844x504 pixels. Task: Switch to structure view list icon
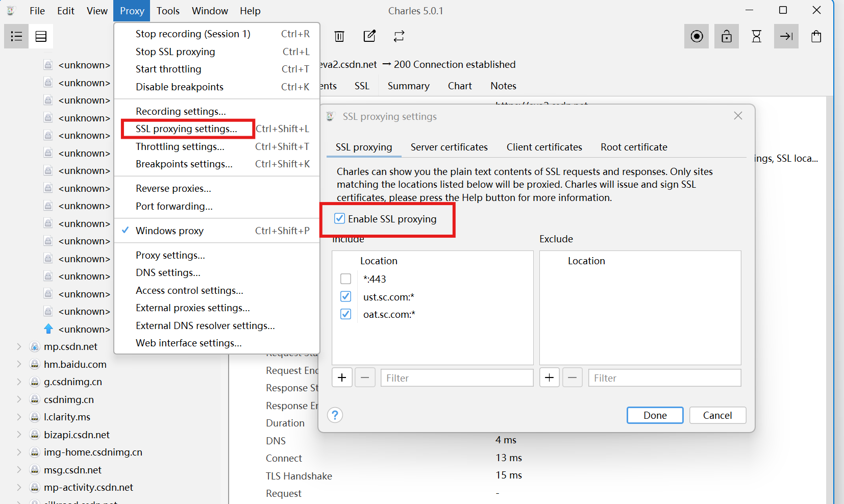(16, 36)
